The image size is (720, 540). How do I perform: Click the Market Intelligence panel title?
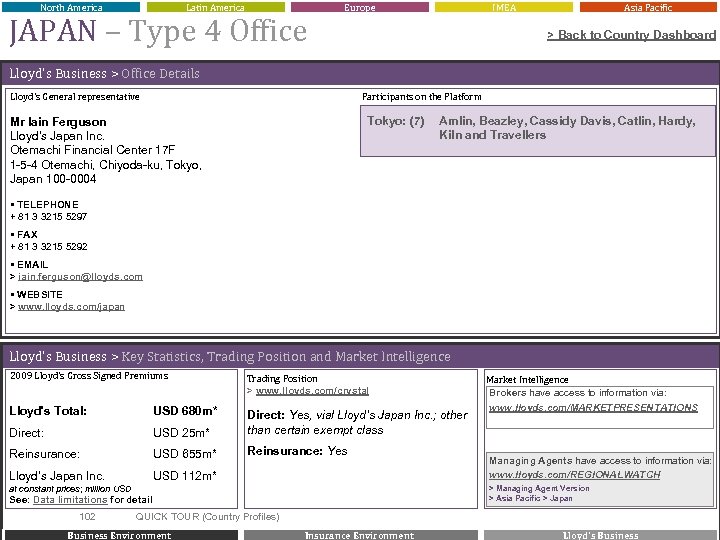click(x=527, y=379)
